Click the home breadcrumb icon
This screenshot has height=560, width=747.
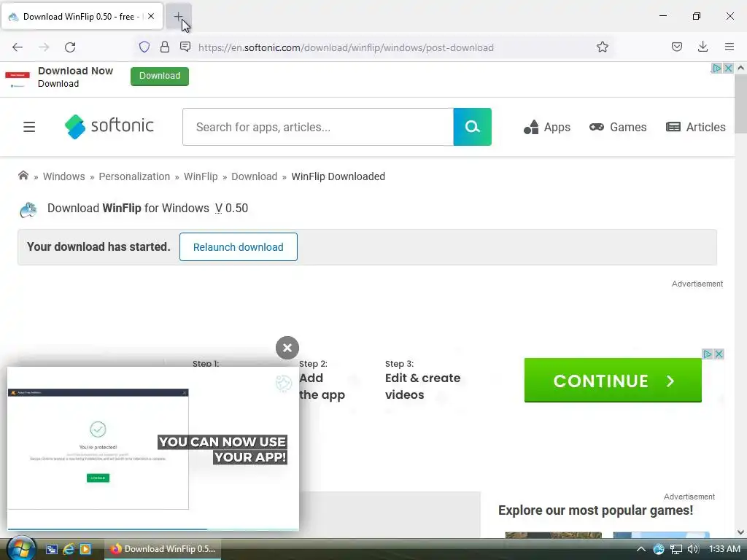click(23, 176)
